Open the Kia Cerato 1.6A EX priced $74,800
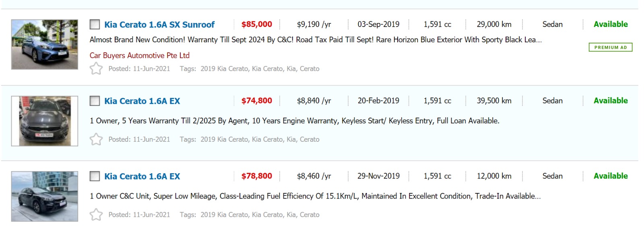This screenshot has height=226, width=644. coord(142,101)
